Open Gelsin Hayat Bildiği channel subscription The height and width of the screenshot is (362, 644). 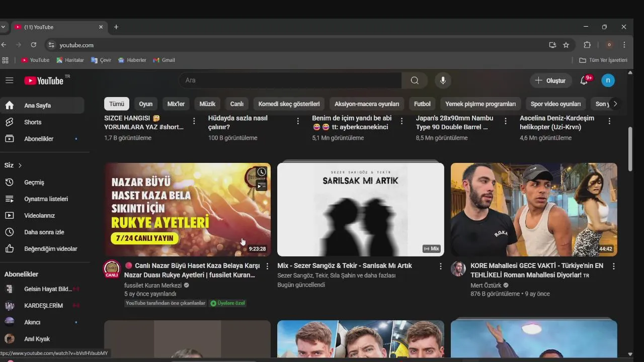coord(42,289)
